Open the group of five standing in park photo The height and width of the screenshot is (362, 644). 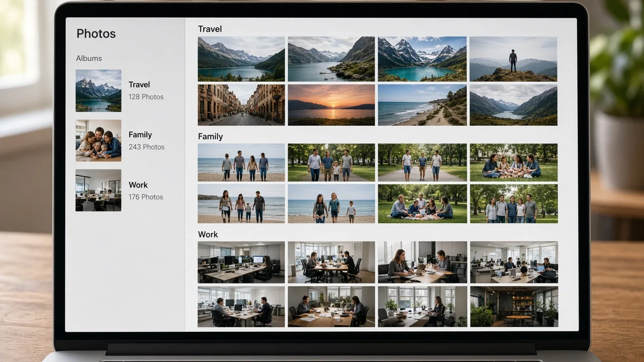point(513,204)
